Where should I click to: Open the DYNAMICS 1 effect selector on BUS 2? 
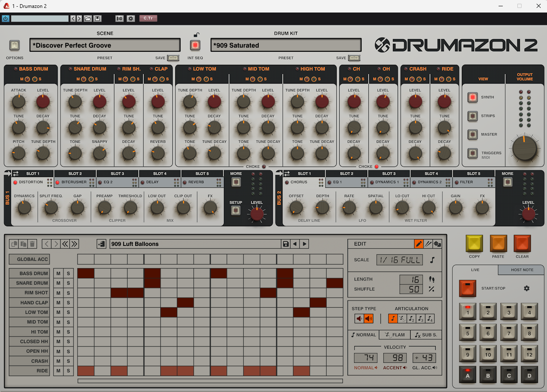point(387,182)
